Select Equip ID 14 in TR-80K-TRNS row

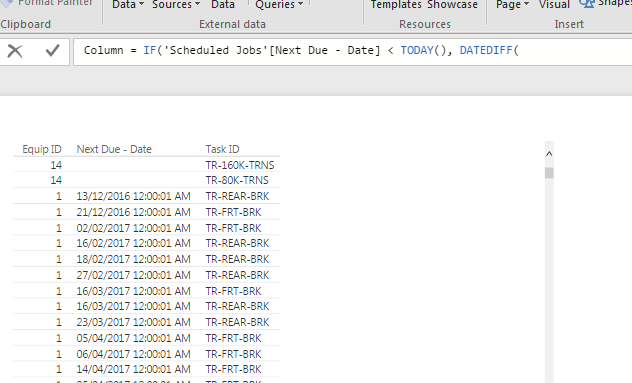click(56, 180)
